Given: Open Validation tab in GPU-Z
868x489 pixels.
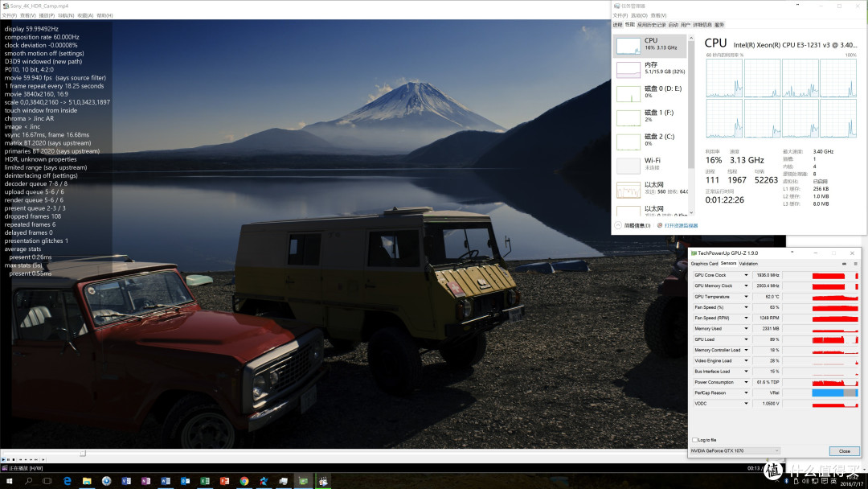Looking at the screenshot, I should click(748, 264).
